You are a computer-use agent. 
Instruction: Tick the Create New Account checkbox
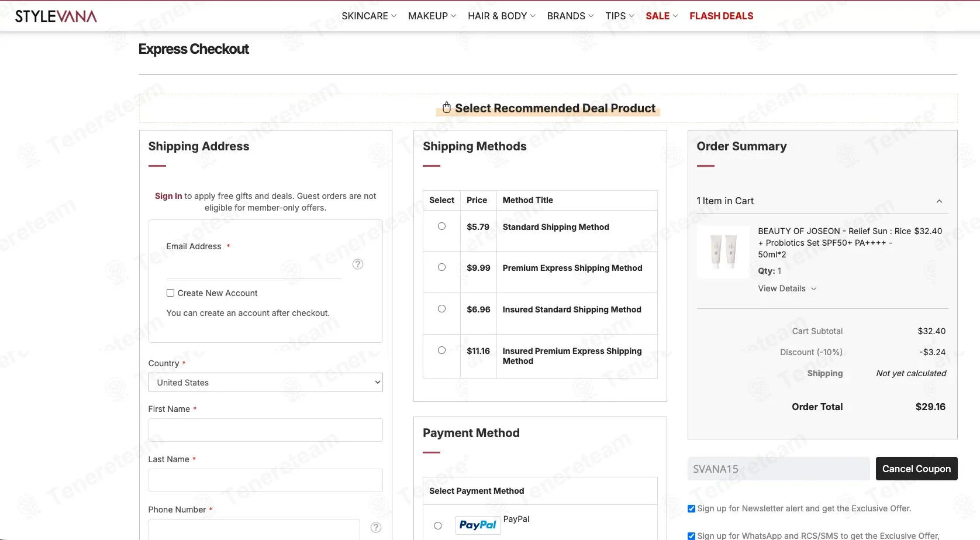[170, 293]
